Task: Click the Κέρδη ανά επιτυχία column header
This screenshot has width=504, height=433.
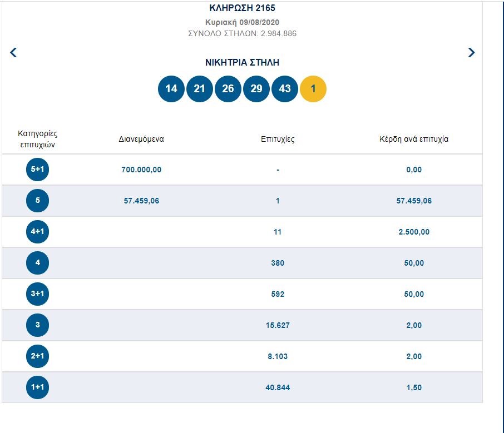Action: click(x=413, y=139)
